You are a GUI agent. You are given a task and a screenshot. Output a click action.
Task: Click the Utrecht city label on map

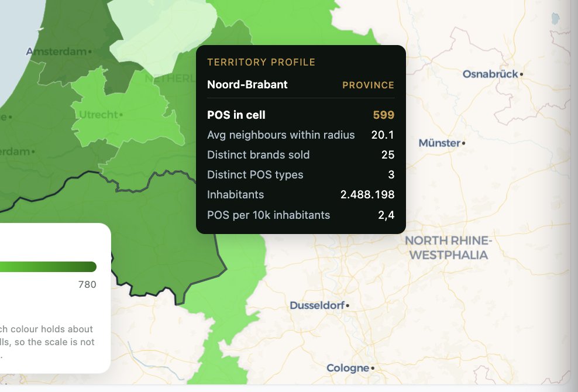(98, 115)
